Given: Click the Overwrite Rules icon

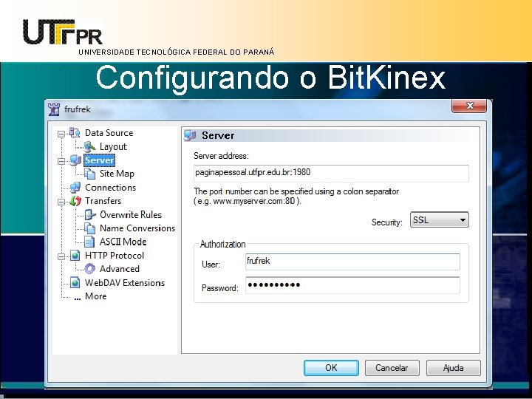Looking at the screenshot, I should click(x=90, y=214).
